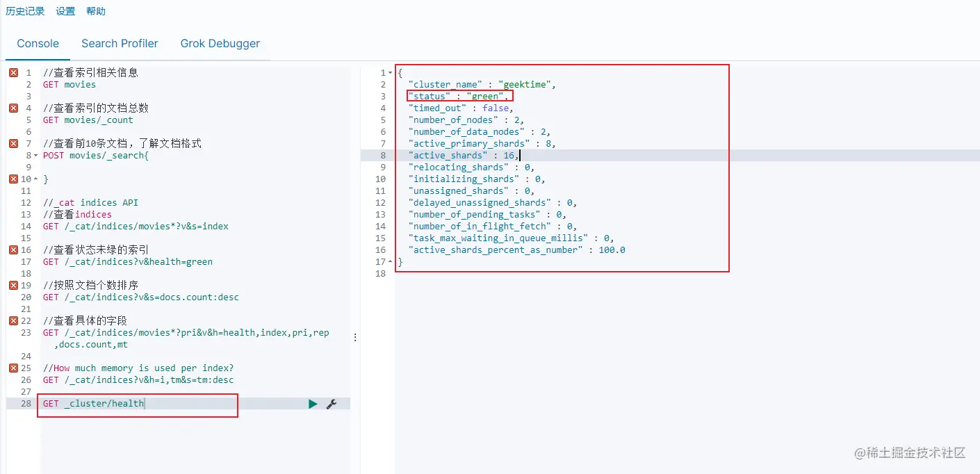Image resolution: width=980 pixels, height=474 pixels.
Task: Click the error marker on editor line 19
Action: pos(13,286)
